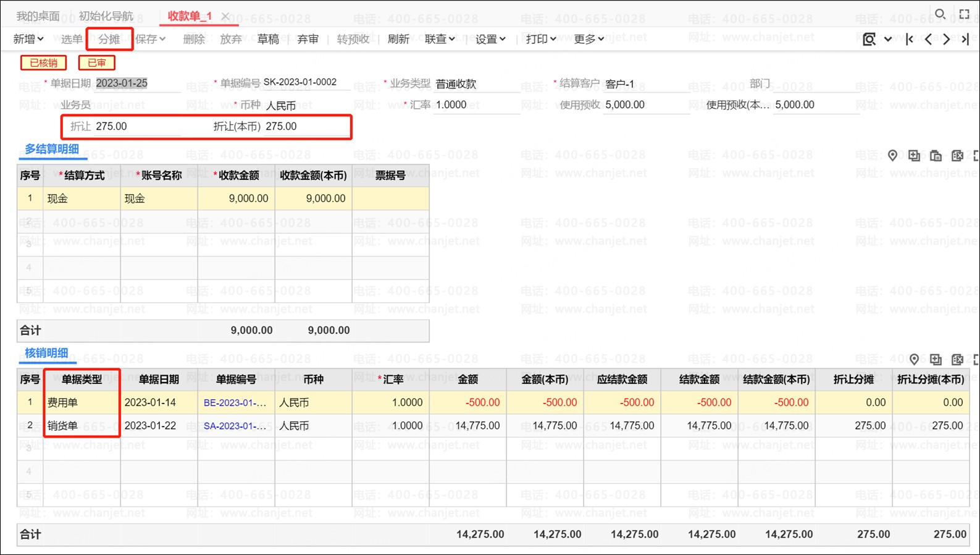The height and width of the screenshot is (555, 980).
Task: Click the 弃审 toolbar button
Action: click(308, 39)
